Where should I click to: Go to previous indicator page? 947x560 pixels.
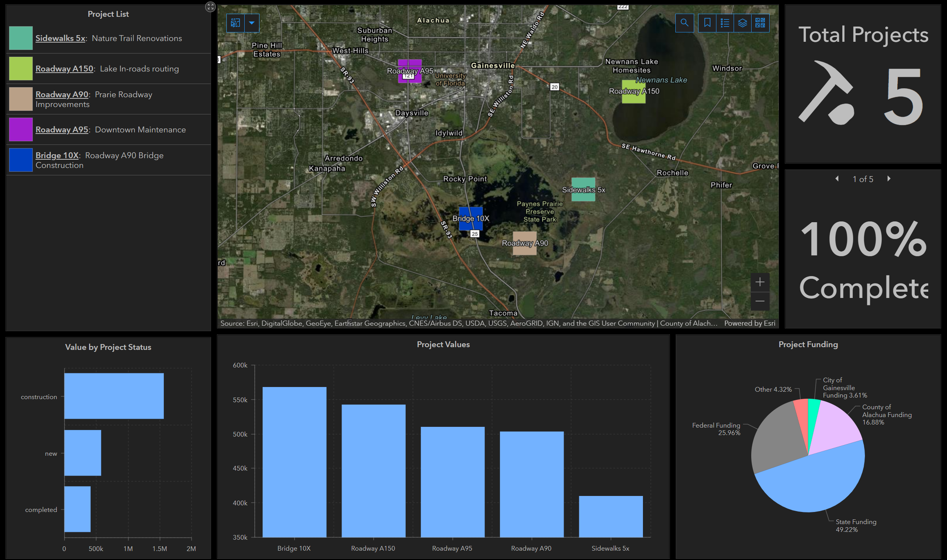point(837,179)
